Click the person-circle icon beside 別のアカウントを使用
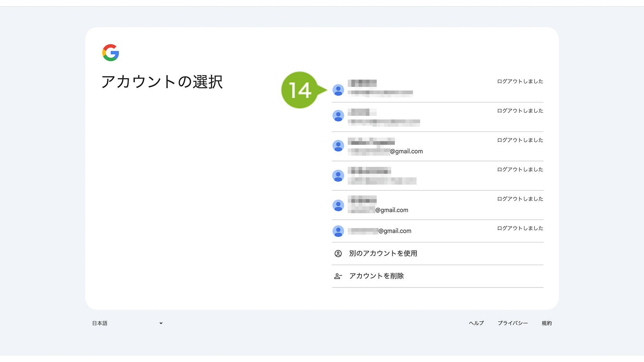644x362 pixels. pyautogui.click(x=338, y=253)
